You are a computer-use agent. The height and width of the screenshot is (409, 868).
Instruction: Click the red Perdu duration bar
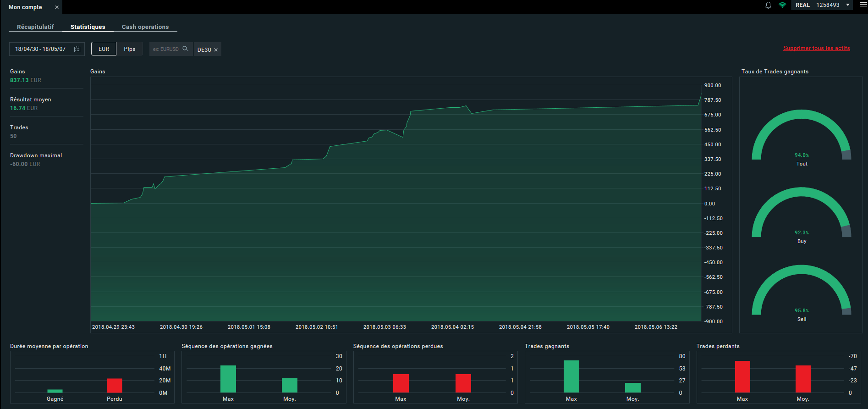tap(115, 386)
